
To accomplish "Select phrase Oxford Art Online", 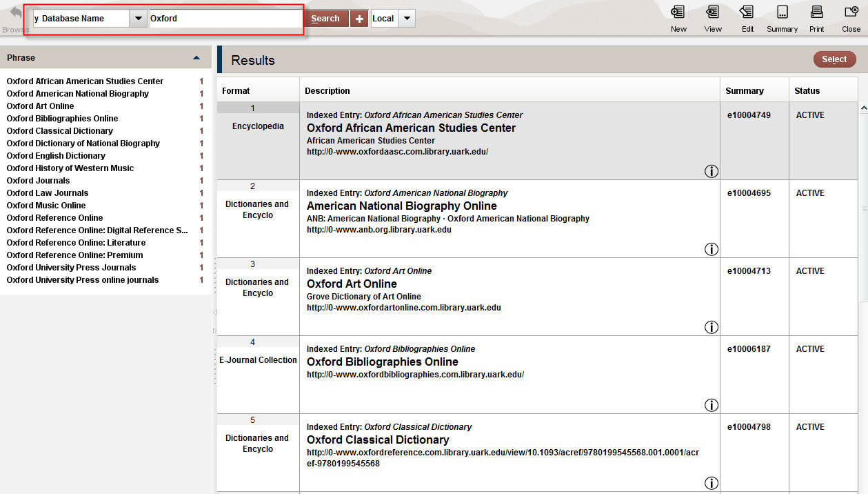I will coord(40,106).
